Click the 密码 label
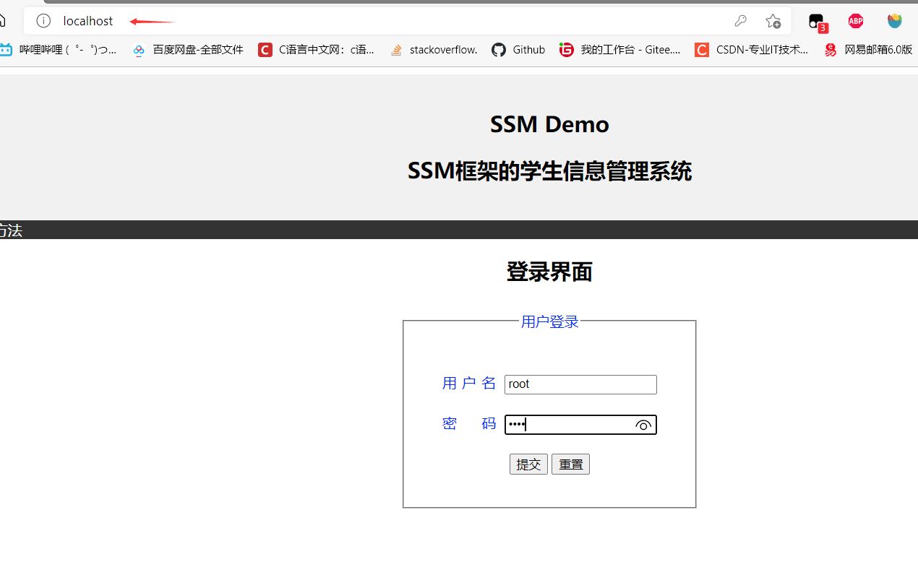 click(469, 423)
